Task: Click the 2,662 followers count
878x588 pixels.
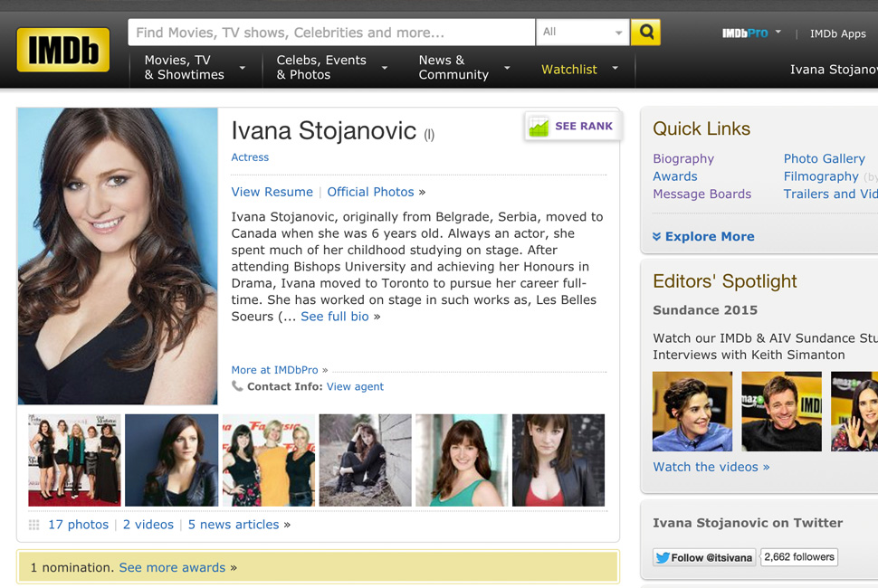Action: [799, 557]
